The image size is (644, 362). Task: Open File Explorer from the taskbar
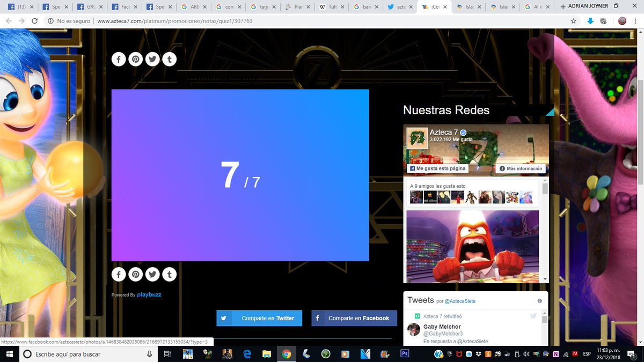[267, 354]
